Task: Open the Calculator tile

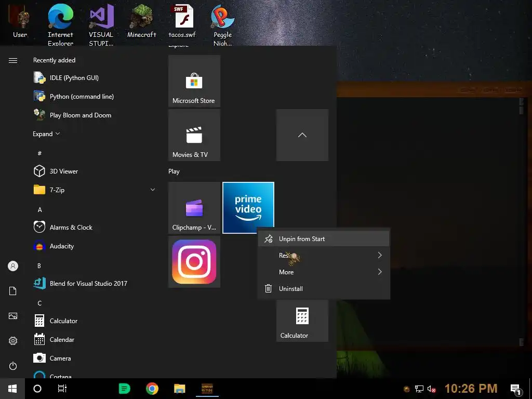Action: [x=302, y=321]
